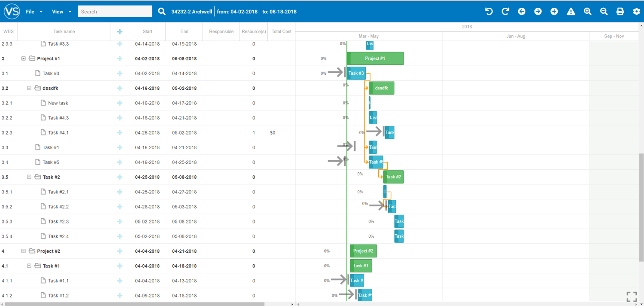Open the File menu
The width and height of the screenshot is (644, 306).
click(x=34, y=12)
